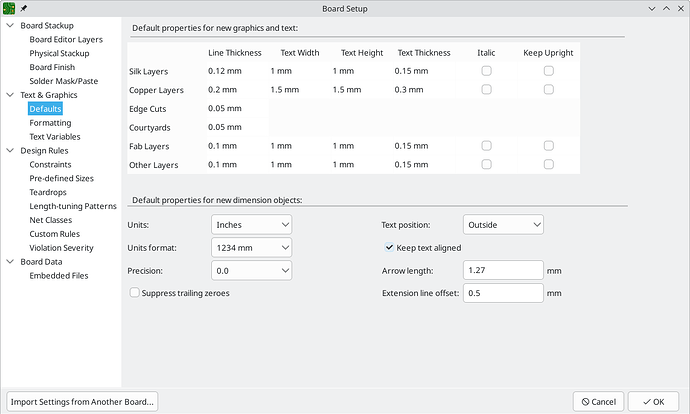Image resolution: width=690 pixels, height=414 pixels.
Task: Open Violation Severity page
Action: point(62,248)
